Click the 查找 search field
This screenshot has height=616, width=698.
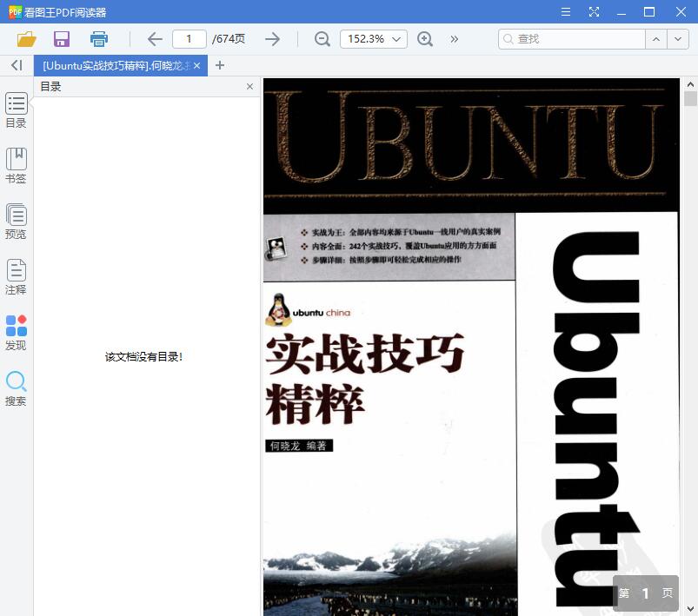pos(572,39)
